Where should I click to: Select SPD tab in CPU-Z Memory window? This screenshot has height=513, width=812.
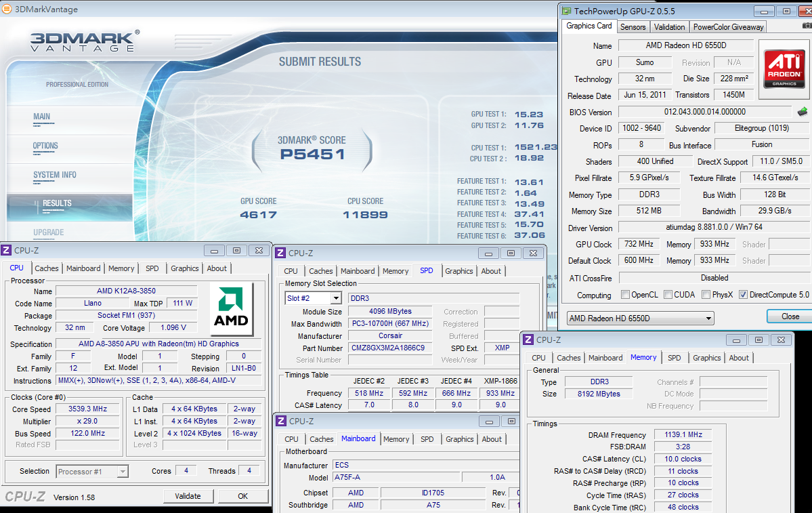pyautogui.click(x=675, y=358)
